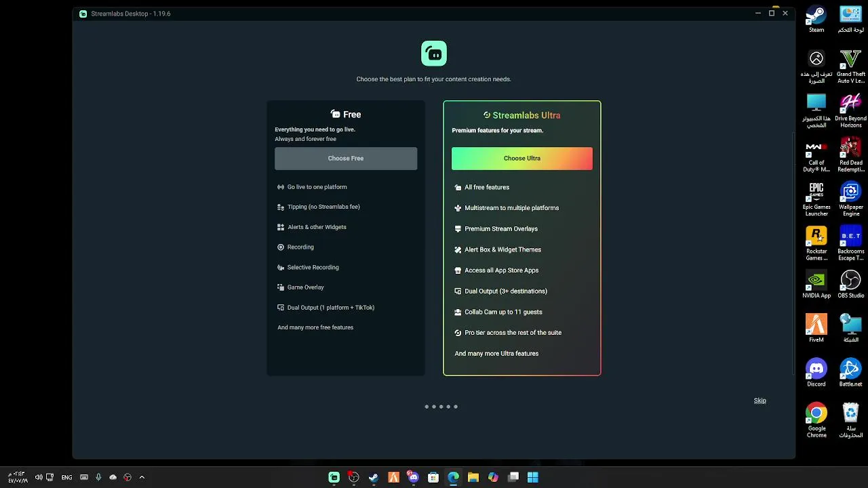Click the Choose Free button

click(346, 158)
